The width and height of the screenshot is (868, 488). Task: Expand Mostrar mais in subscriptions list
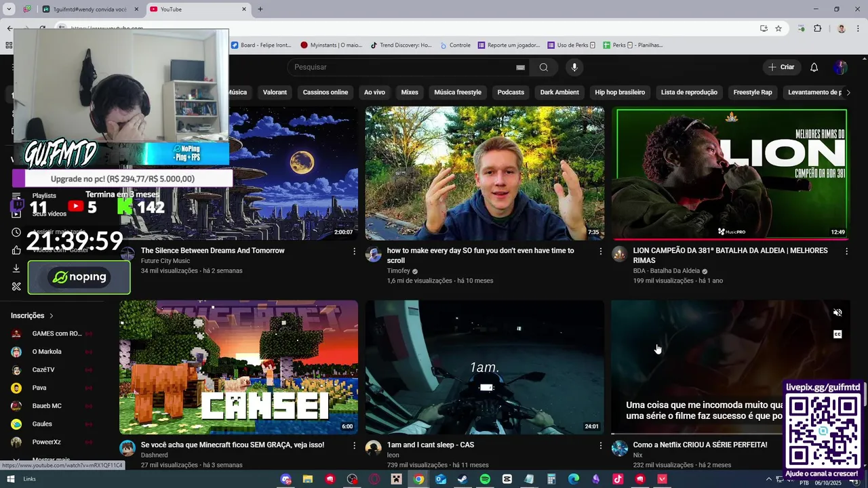[x=51, y=460]
